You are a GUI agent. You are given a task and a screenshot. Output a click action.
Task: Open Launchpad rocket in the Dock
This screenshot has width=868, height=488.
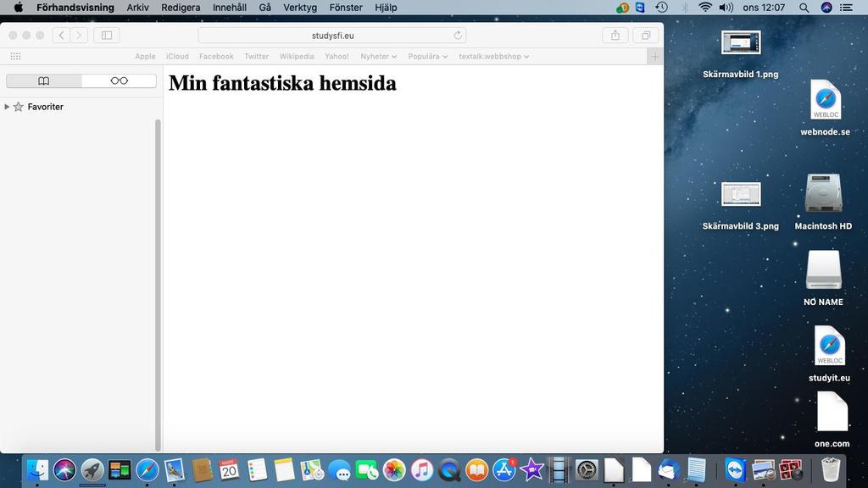(92, 470)
